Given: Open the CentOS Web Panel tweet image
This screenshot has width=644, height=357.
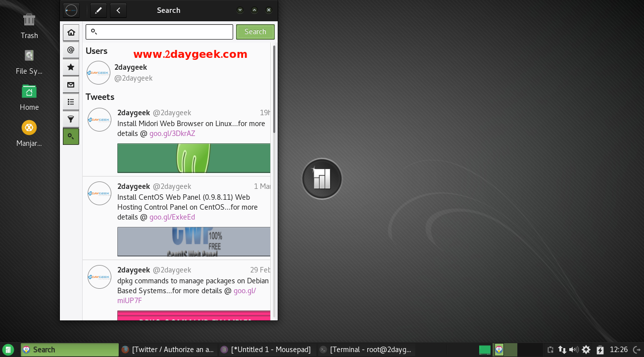Looking at the screenshot, I should pos(194,242).
